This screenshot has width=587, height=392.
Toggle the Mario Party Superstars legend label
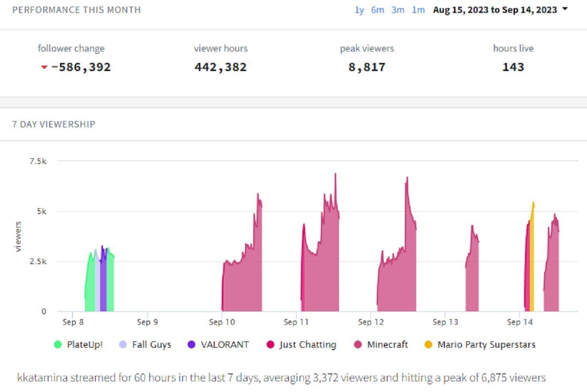point(486,345)
